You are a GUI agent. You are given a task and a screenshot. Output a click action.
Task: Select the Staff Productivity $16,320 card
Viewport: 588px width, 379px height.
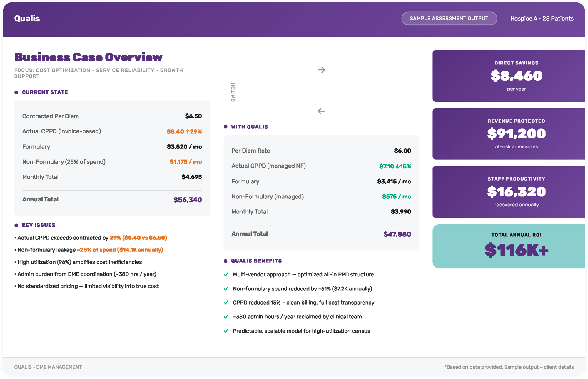pyautogui.click(x=509, y=192)
